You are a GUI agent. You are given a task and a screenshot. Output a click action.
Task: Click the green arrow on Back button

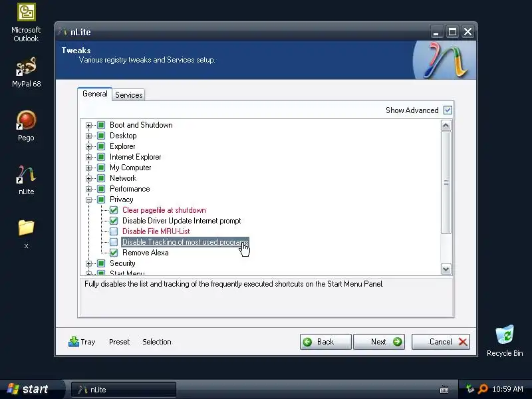click(x=307, y=342)
